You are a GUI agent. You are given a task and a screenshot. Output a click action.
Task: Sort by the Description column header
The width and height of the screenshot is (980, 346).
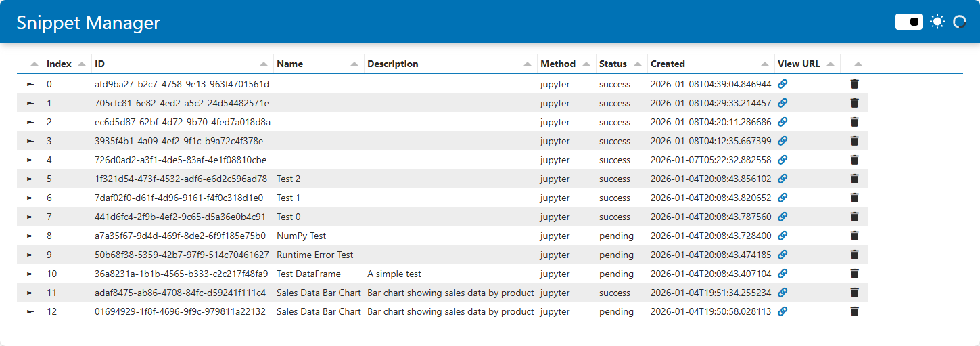coord(393,64)
